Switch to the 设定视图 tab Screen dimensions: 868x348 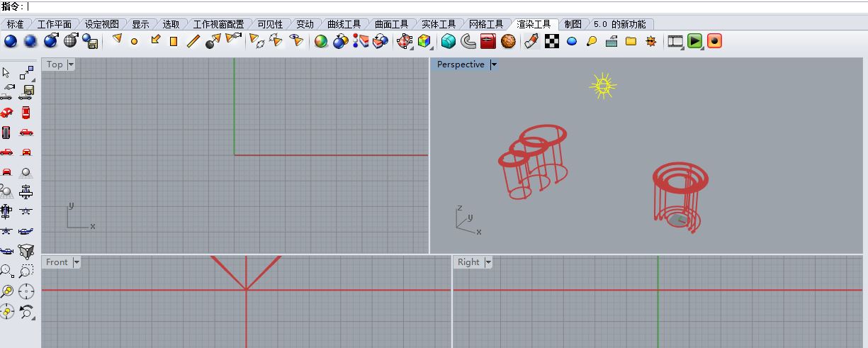101,24
